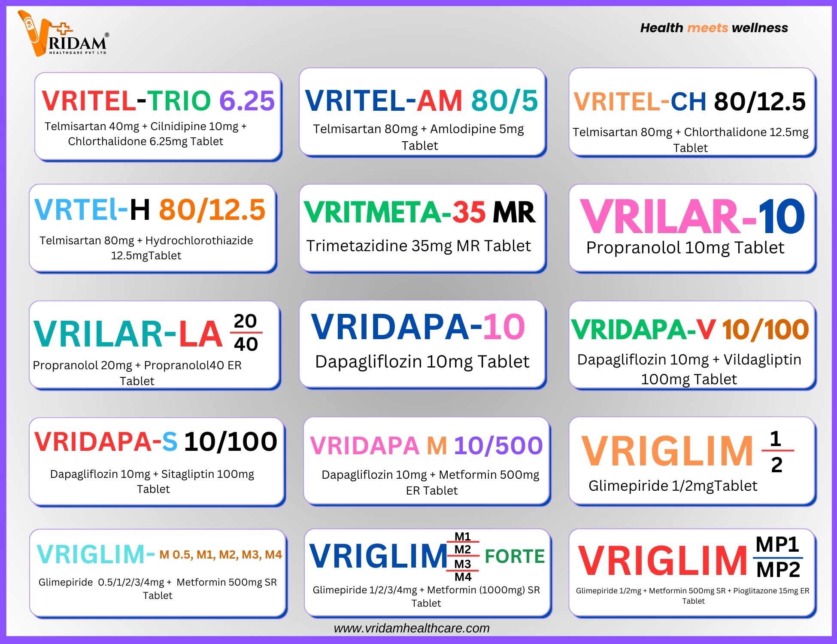Click the 'Health meets wellness' tagline
This screenshot has height=644, width=837.
point(714,28)
